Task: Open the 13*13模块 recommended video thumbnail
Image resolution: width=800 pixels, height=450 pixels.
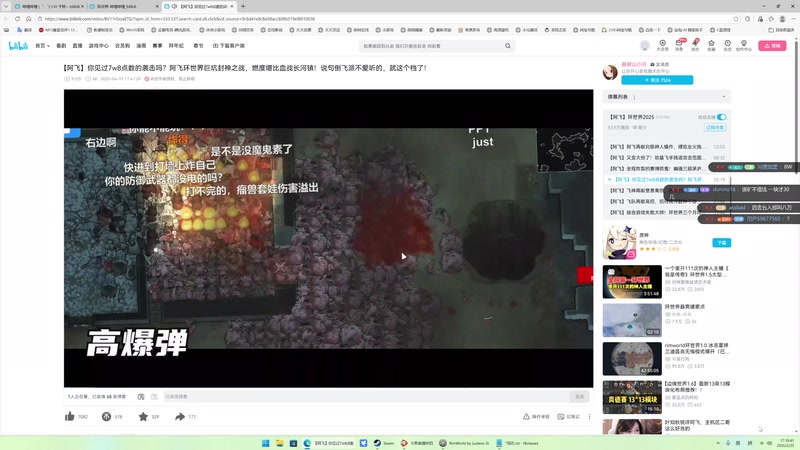Action: pos(632,397)
